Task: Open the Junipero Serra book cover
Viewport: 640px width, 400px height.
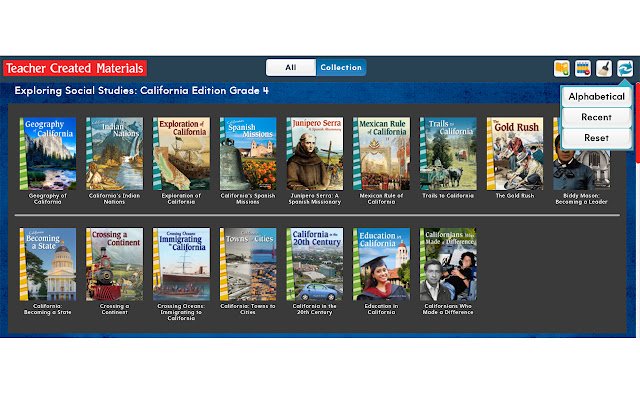Action: click(315, 153)
